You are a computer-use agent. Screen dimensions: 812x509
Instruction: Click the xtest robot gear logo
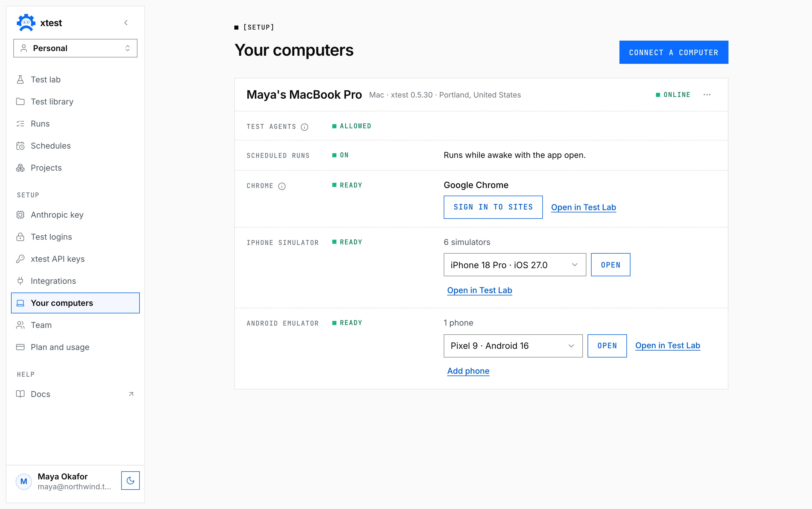coord(26,23)
